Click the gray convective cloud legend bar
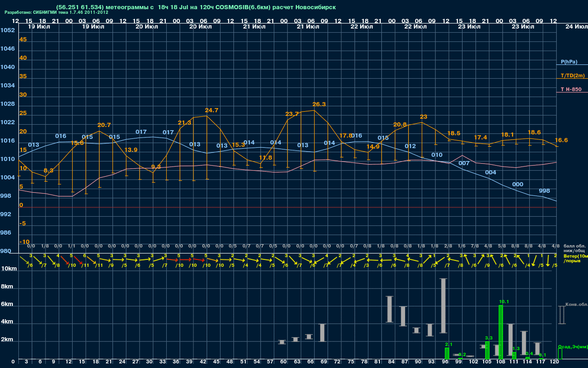588x368 pixels. [x=561, y=315]
